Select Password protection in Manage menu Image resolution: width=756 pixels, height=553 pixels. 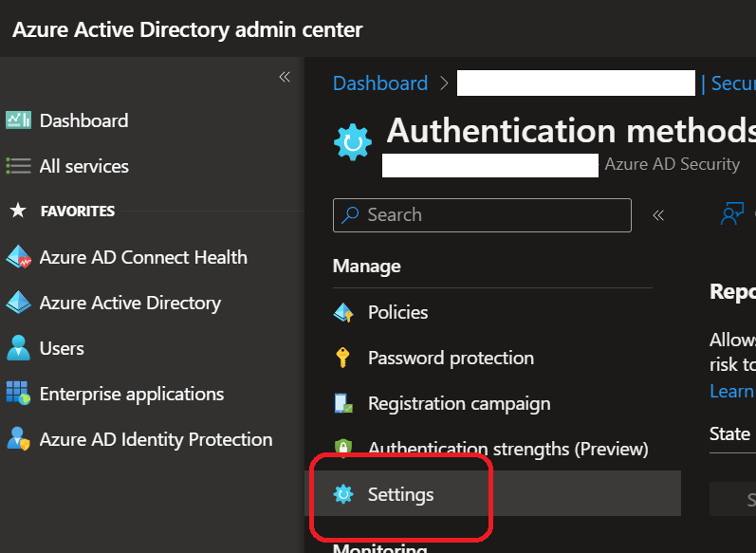[x=451, y=358]
